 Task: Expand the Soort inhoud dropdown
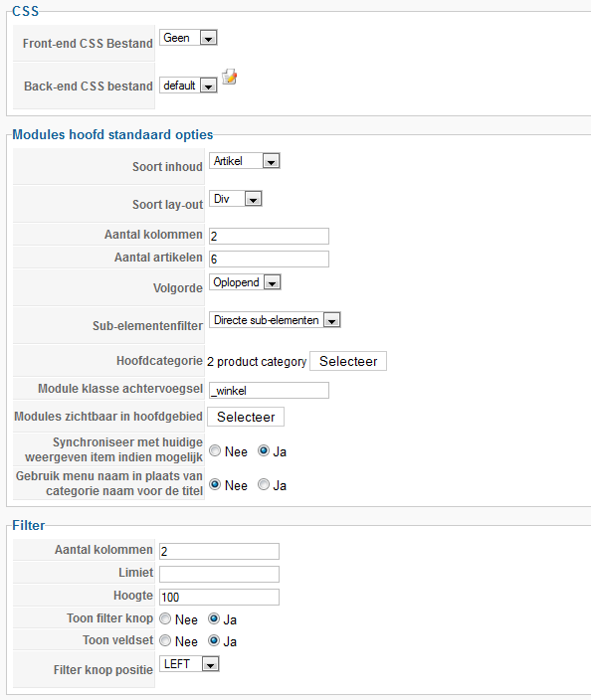[245, 161]
